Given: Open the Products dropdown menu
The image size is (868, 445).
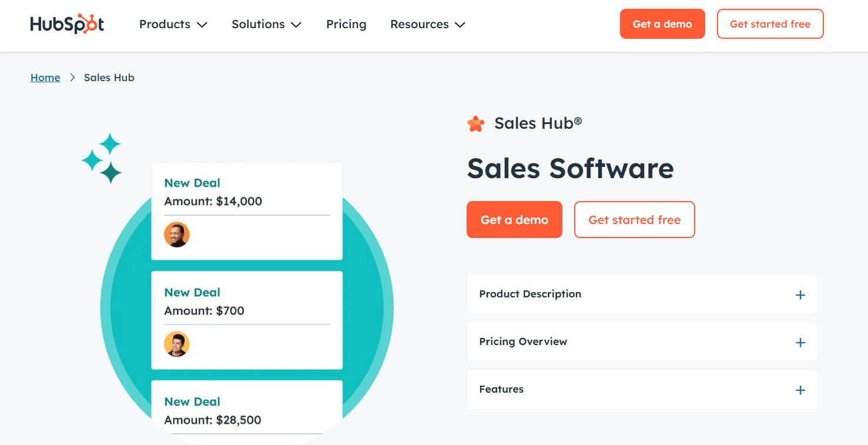Looking at the screenshot, I should [x=173, y=24].
